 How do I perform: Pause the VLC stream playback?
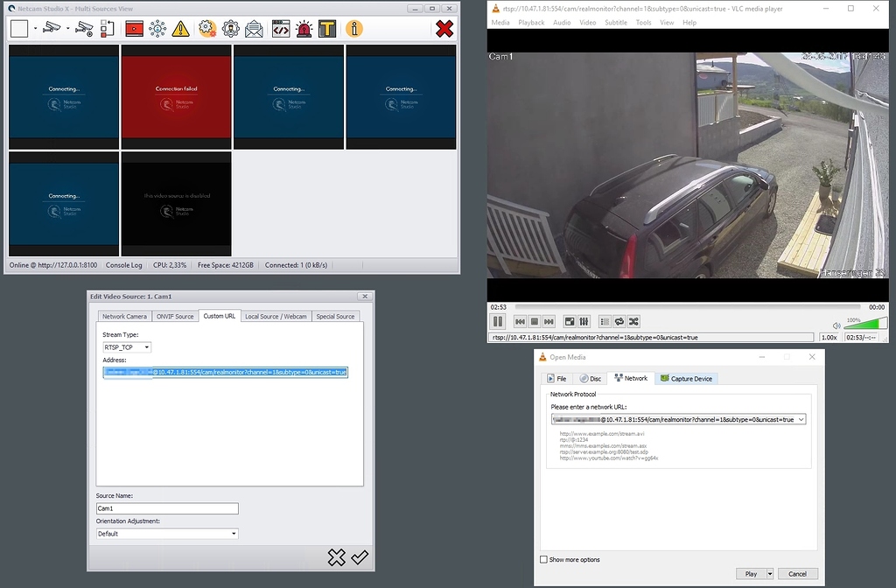498,321
